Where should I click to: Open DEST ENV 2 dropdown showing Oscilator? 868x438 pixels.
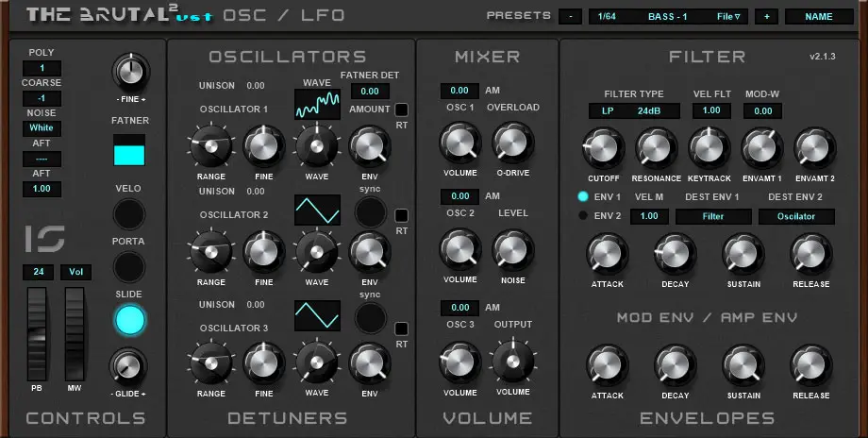pyautogui.click(x=796, y=216)
